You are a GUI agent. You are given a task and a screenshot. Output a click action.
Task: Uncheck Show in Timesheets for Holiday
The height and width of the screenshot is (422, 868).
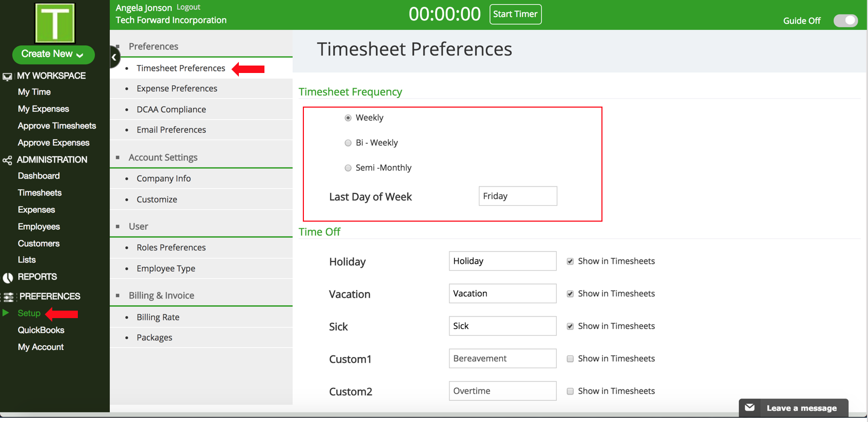pyautogui.click(x=570, y=262)
